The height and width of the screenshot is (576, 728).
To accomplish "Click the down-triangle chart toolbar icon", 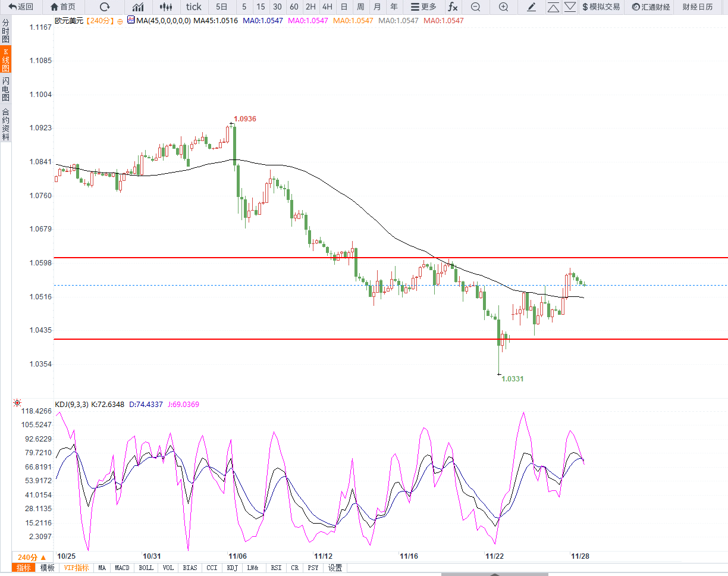I will coord(570,7).
